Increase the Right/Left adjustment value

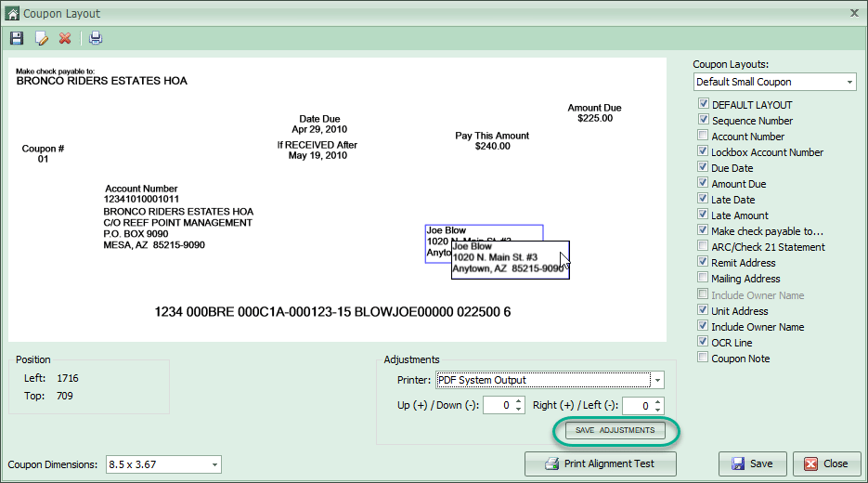(x=657, y=401)
